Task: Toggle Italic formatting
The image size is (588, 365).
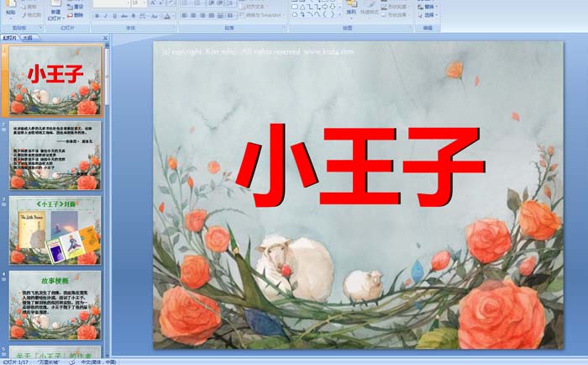Action: pyautogui.click(x=106, y=15)
